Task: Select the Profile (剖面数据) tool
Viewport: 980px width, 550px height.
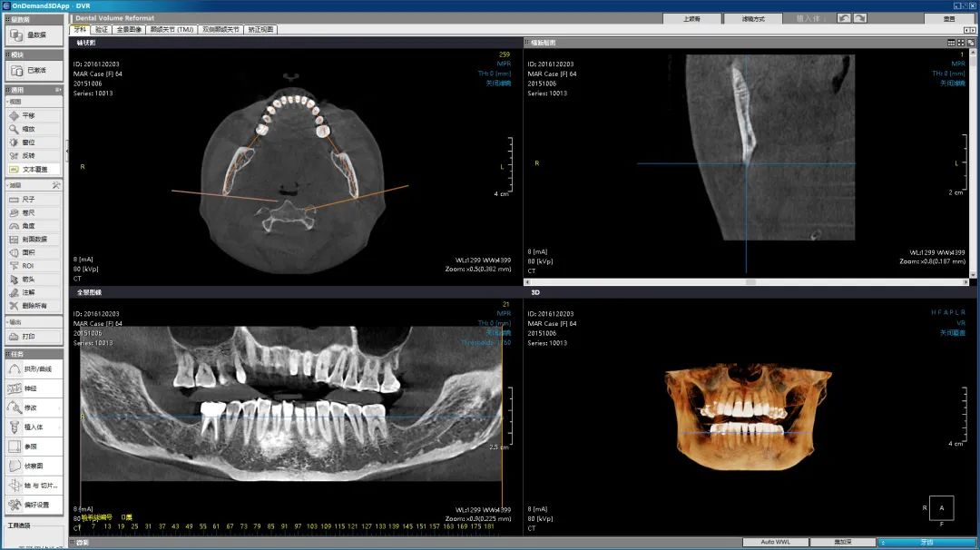Action: click(x=34, y=240)
